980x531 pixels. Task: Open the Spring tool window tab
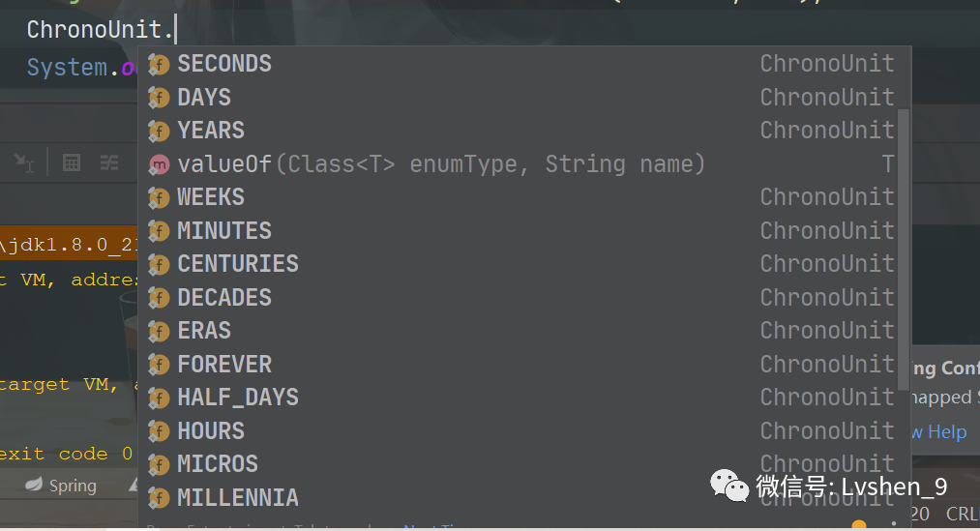coord(62,486)
